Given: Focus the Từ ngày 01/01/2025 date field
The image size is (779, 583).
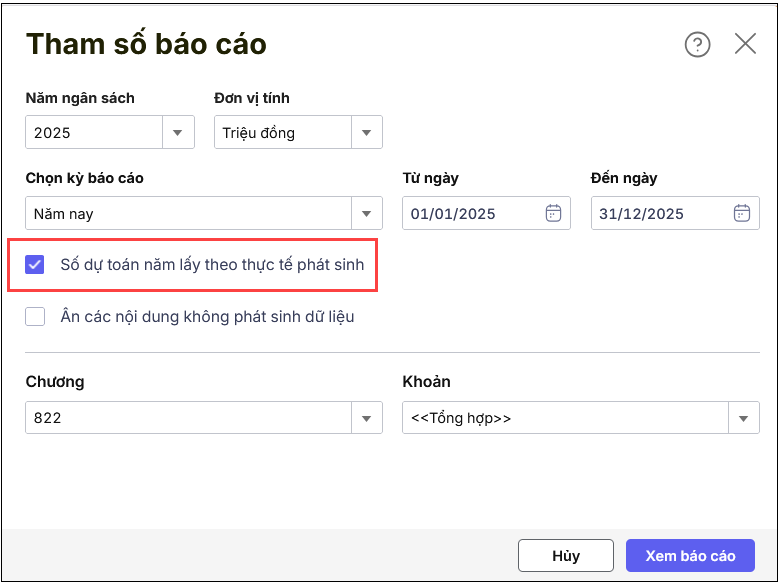Looking at the screenshot, I should tap(470, 213).
